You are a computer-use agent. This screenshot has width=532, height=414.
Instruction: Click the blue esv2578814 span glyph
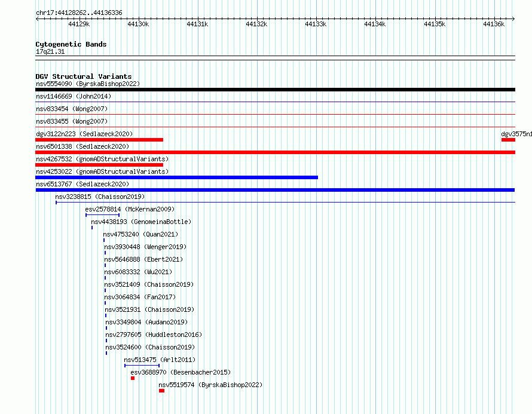point(102,215)
